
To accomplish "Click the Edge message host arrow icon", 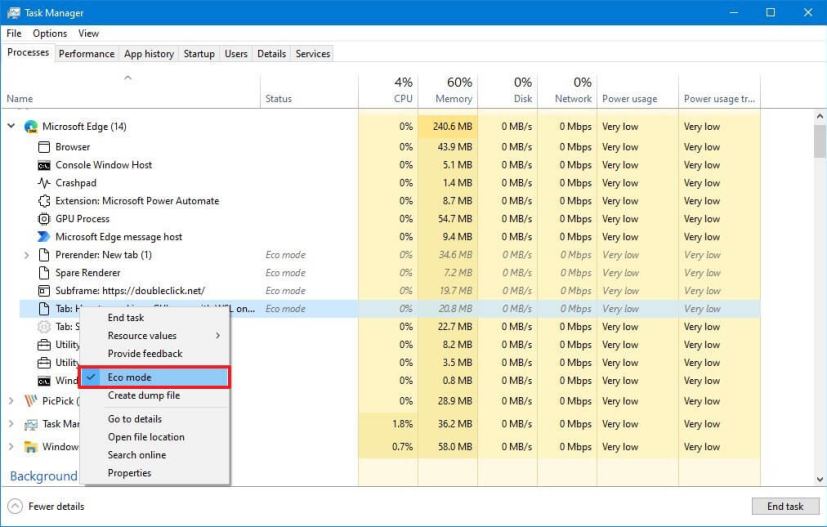I will pos(44,237).
